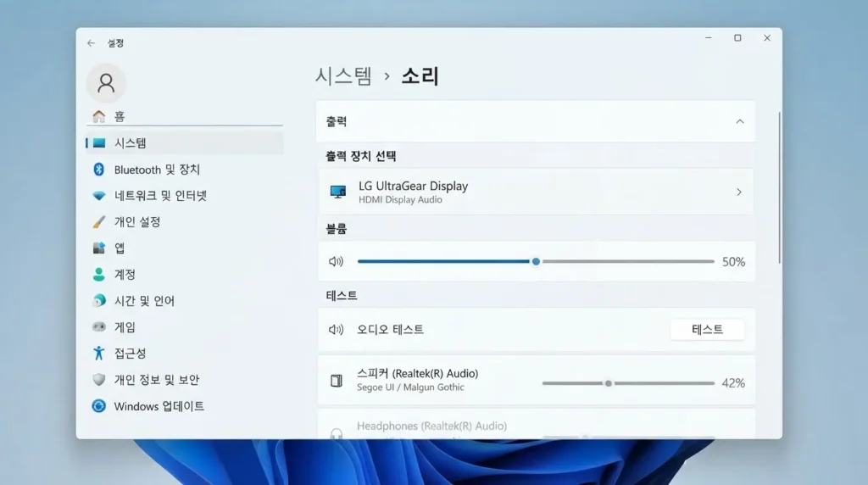Click the paintbrush icon for 개인 설정
The height and width of the screenshot is (485, 868).
99,222
